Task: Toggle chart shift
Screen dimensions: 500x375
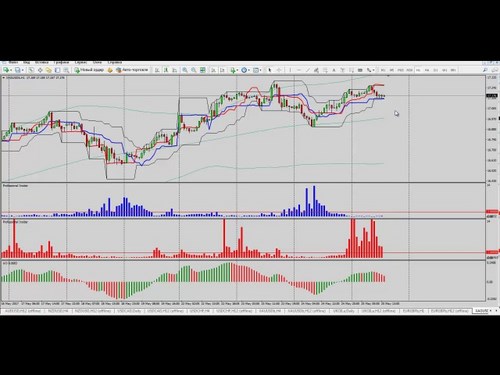Action: click(222, 70)
